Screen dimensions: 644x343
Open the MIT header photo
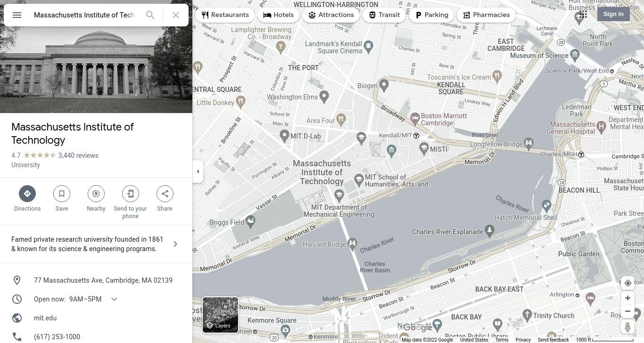[96, 57]
